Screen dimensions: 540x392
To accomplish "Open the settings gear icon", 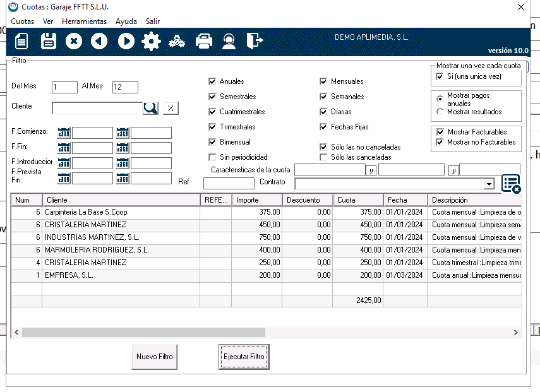I will [151, 42].
